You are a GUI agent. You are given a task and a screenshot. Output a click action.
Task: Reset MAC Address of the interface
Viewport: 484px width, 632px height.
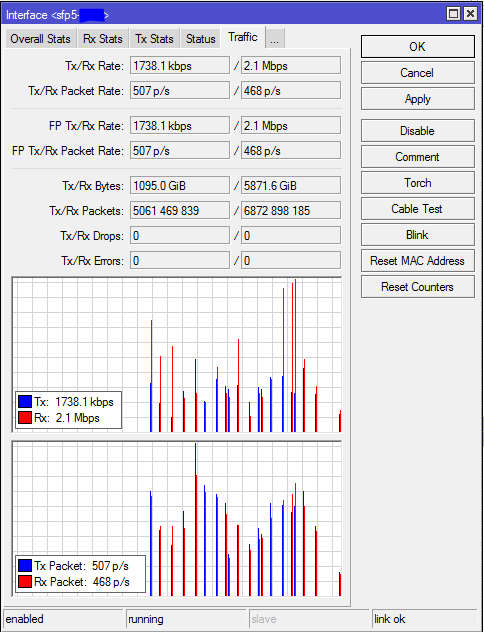pyautogui.click(x=418, y=261)
